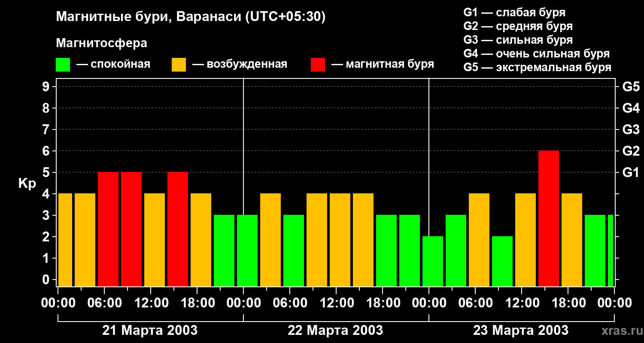Click the '8' value on the Kp axis
644x343 pixels.
(x=47, y=108)
